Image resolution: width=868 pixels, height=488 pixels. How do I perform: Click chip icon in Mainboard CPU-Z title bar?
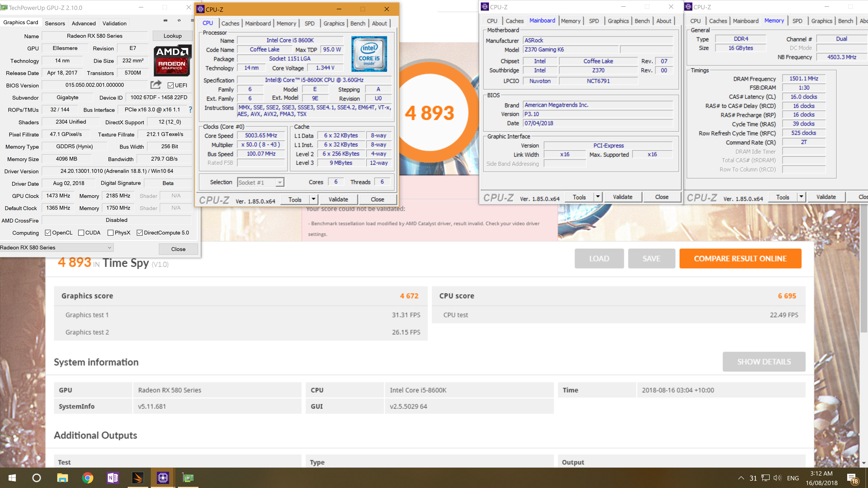point(485,7)
